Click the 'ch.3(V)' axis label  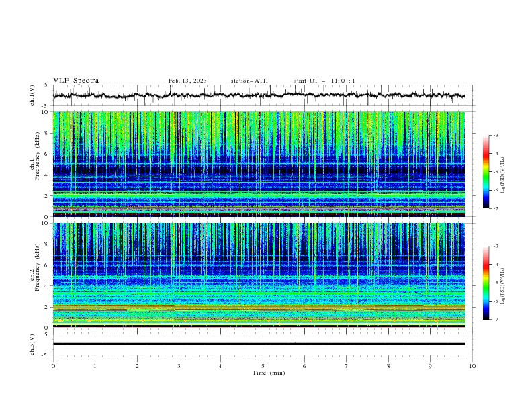click(32, 345)
